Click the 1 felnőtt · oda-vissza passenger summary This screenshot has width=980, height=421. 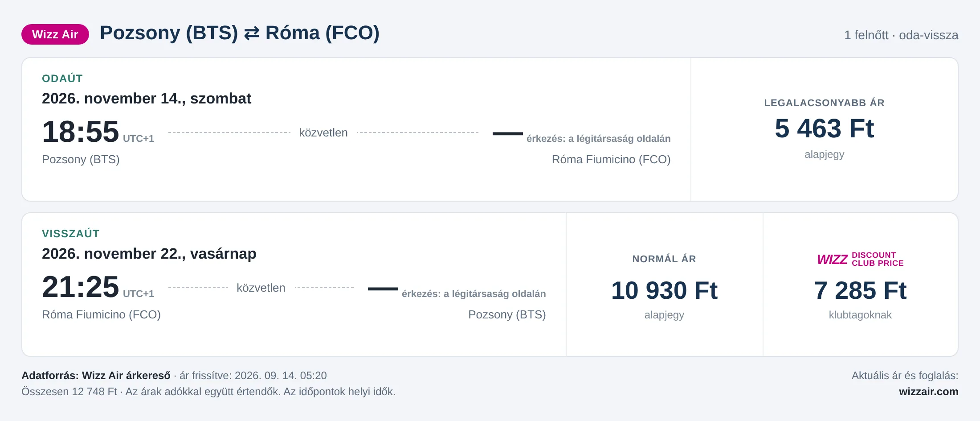901,35
